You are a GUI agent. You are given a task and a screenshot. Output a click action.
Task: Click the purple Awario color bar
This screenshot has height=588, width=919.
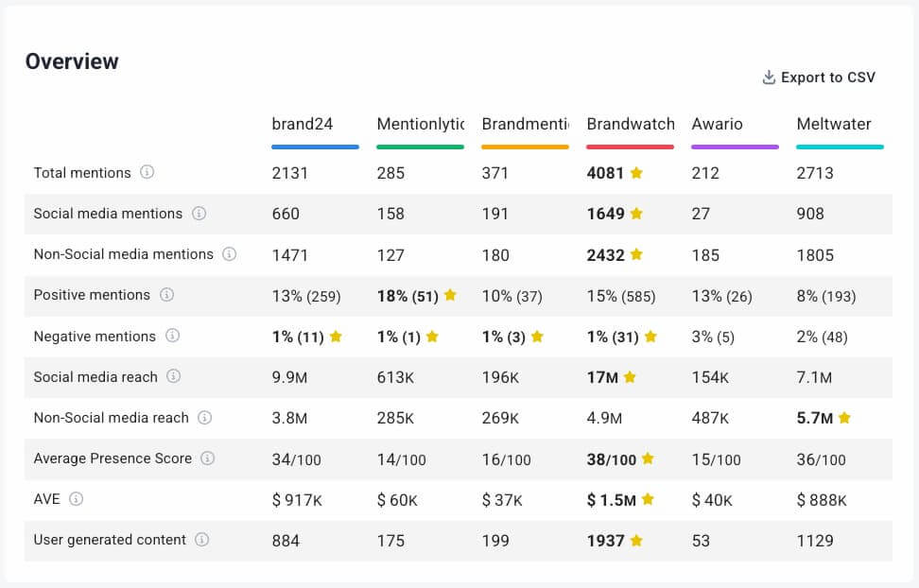click(735, 147)
